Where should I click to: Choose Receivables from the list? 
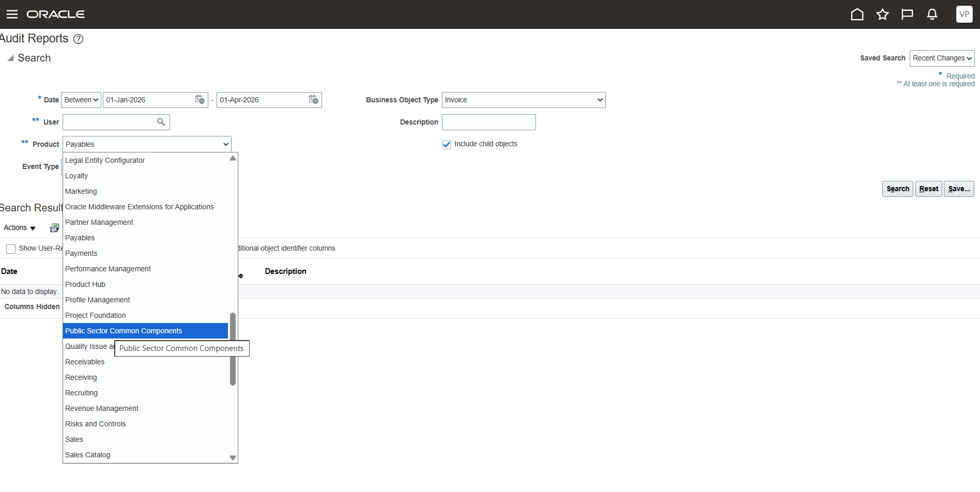(x=145, y=362)
